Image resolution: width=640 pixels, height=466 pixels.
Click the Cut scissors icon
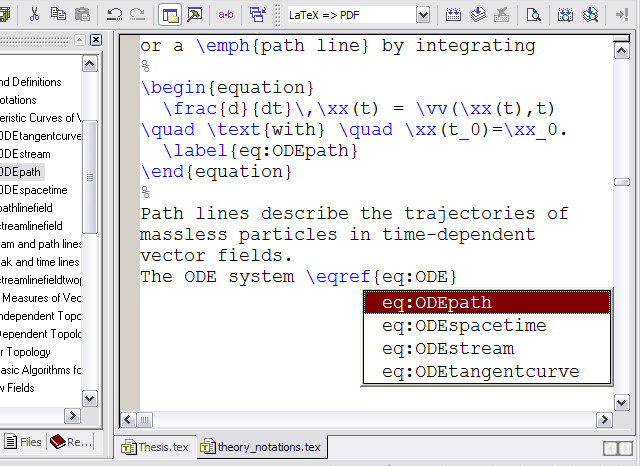34,14
